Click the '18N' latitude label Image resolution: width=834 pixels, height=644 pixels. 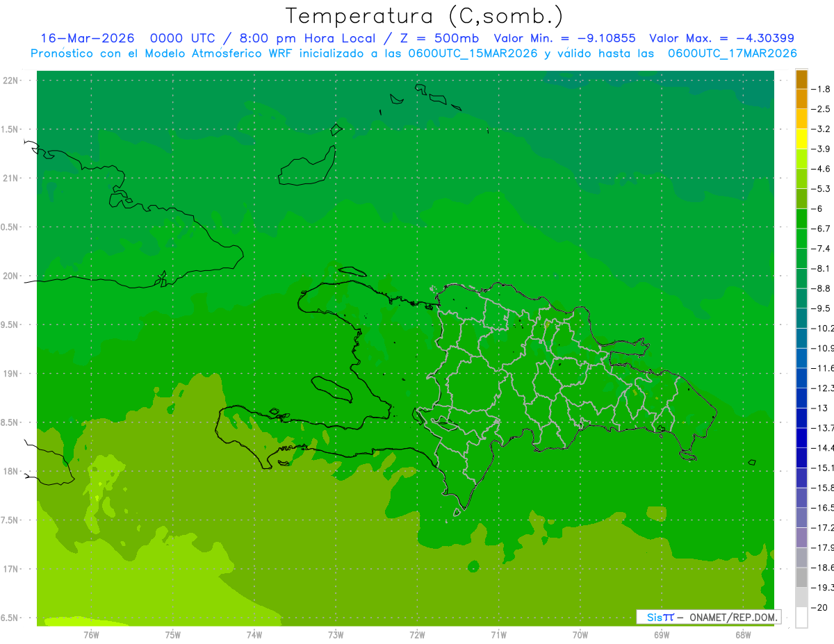(11, 472)
